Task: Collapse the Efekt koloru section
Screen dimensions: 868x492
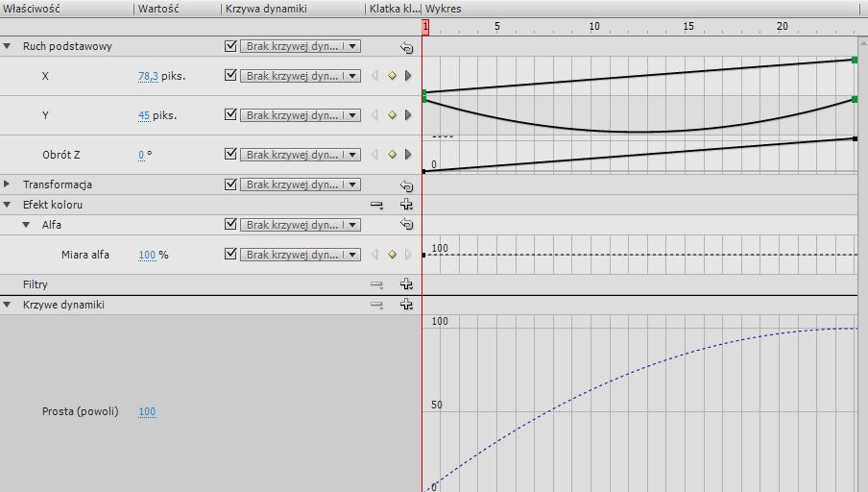Action: click(7, 205)
